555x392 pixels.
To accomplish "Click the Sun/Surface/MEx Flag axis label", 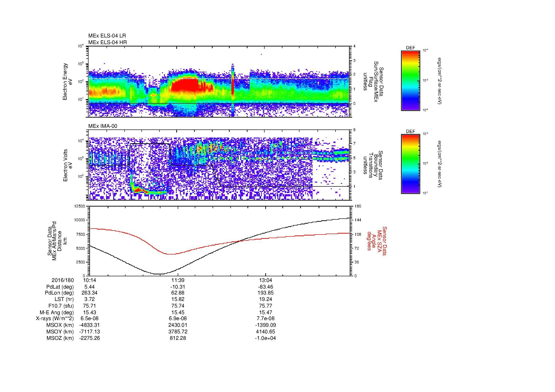I will [x=373, y=82].
